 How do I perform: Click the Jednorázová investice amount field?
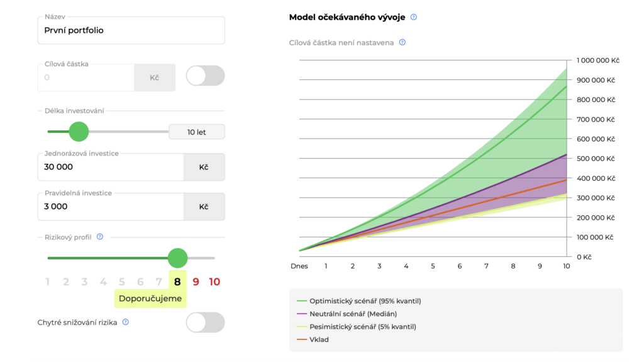(110, 167)
